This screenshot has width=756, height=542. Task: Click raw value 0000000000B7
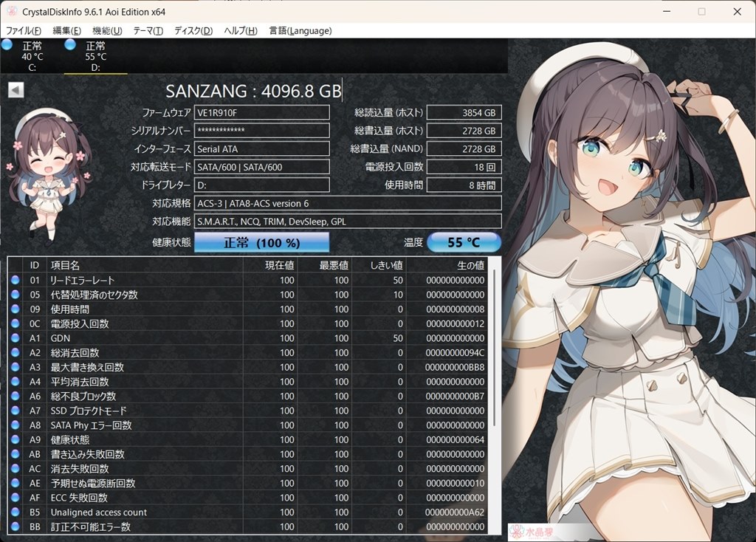coord(455,396)
